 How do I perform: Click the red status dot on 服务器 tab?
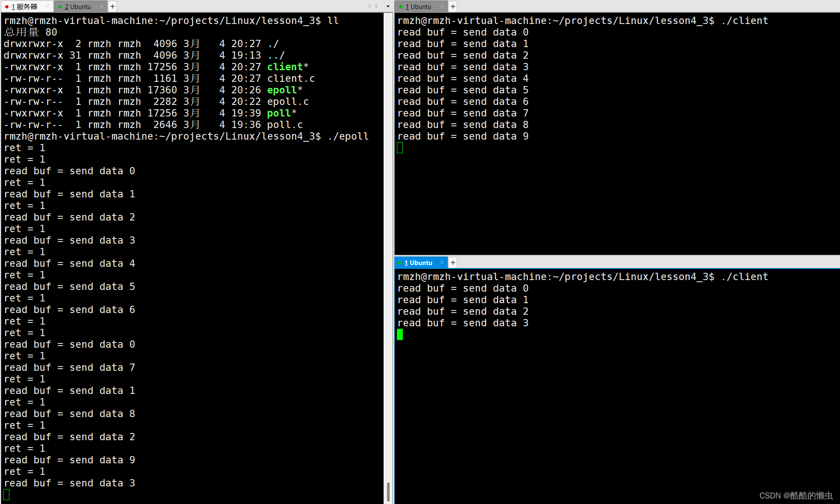[7, 7]
